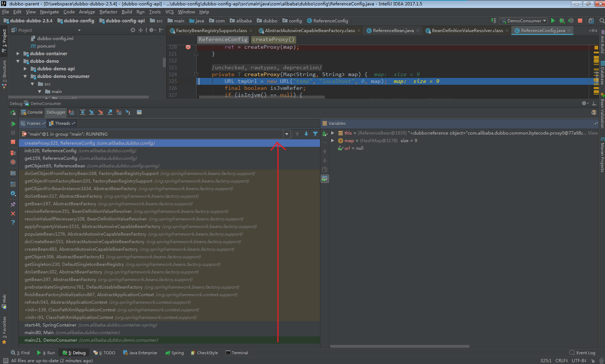Click the Step Out icon
Viewport: 605px width, 364px height.
click(x=110, y=113)
